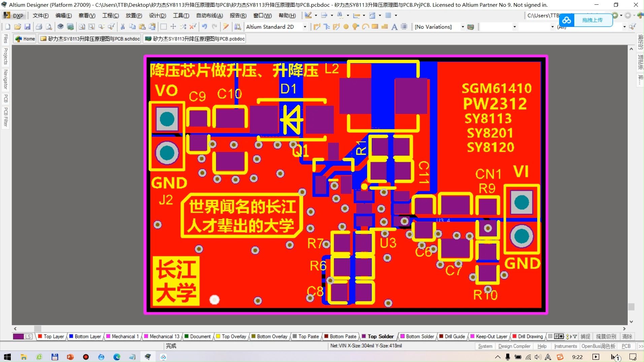
Task: Select the Bottom Overlay layer tab
Action: pyautogui.click(x=269, y=336)
